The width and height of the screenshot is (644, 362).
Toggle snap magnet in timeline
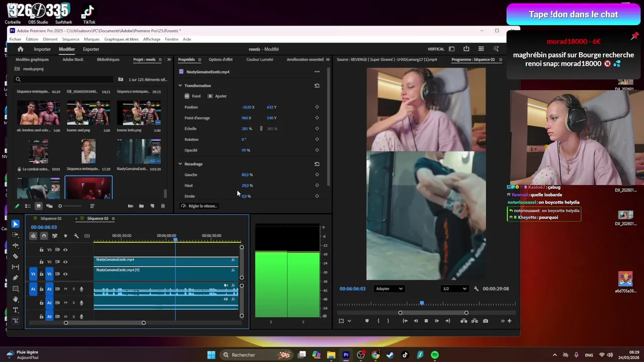(44, 236)
